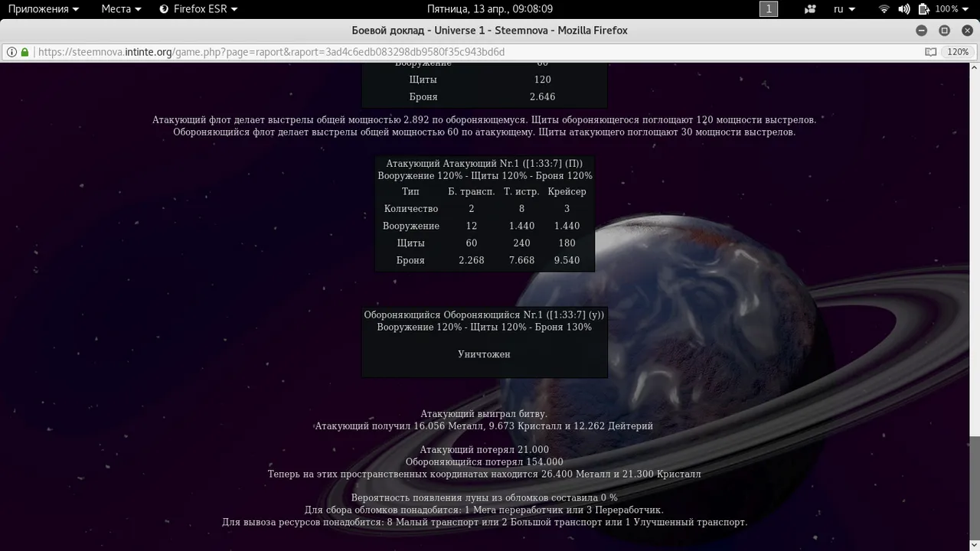Click the Б. трансп. shield value '60'

[471, 243]
